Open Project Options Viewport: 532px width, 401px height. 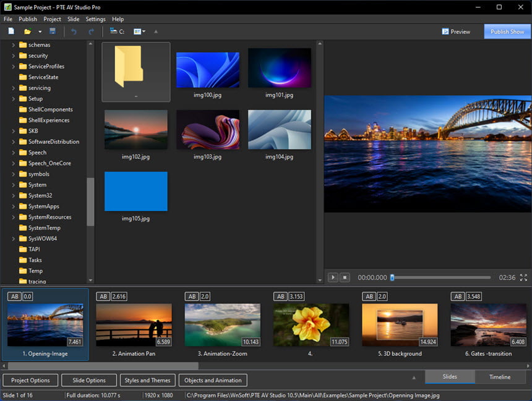click(x=30, y=381)
